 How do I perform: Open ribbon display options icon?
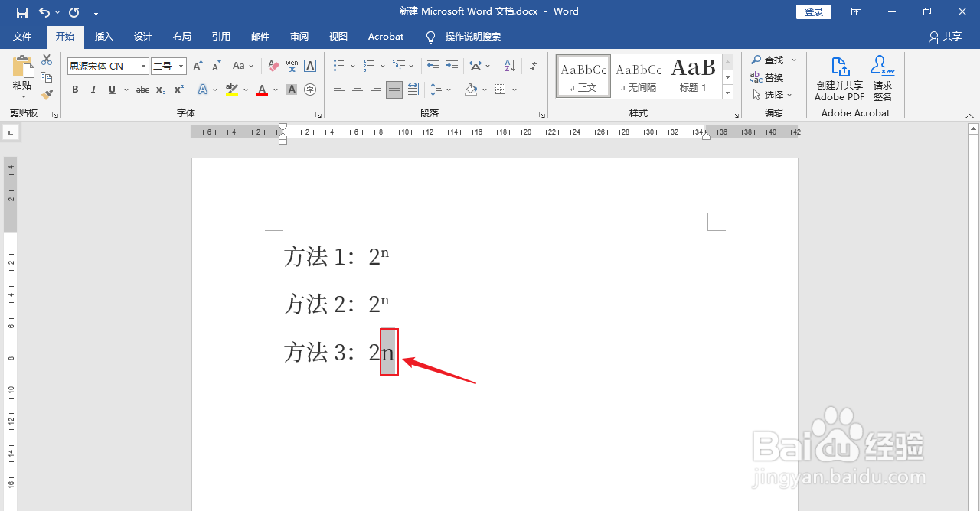(857, 12)
